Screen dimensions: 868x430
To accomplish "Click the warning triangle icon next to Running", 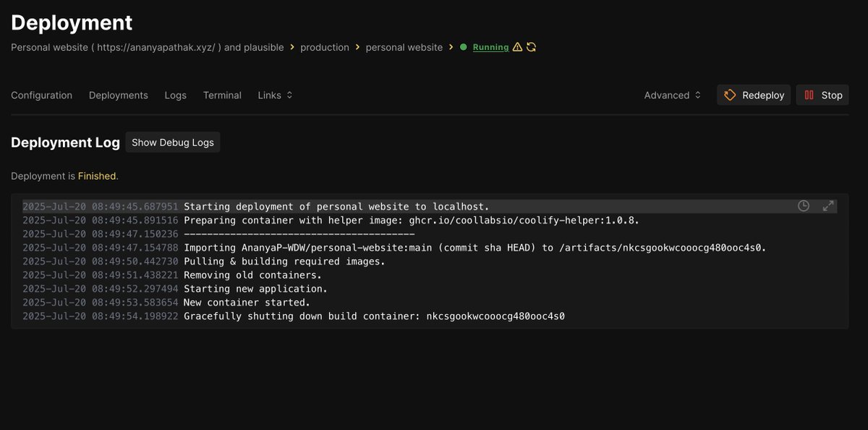I will [517, 47].
